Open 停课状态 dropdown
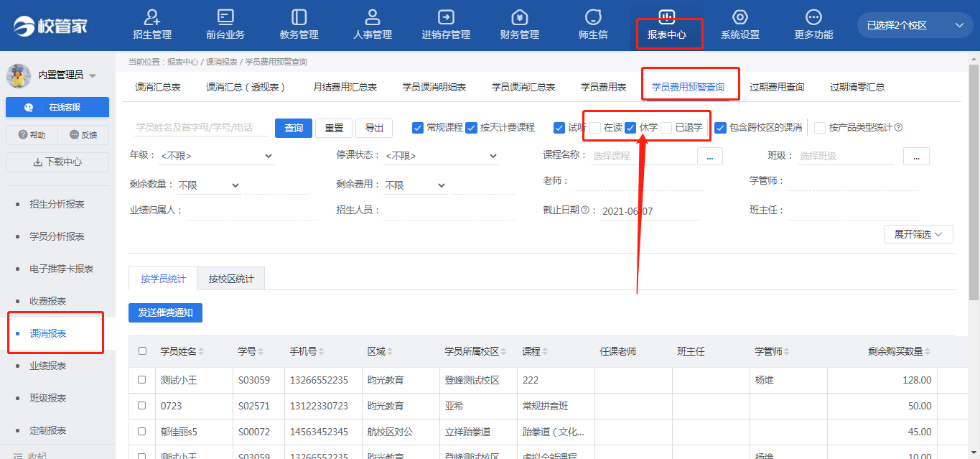This screenshot has width=980, height=459. point(441,156)
